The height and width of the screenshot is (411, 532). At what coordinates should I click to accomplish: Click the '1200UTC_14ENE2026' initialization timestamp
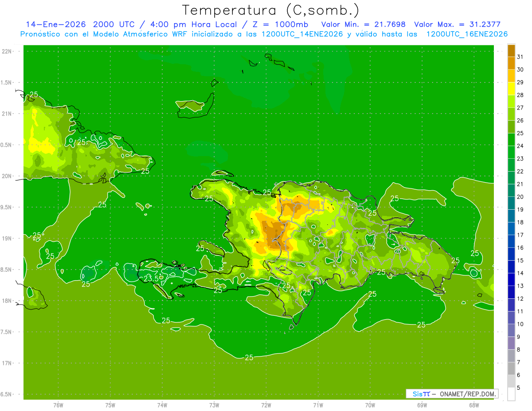click(x=304, y=34)
